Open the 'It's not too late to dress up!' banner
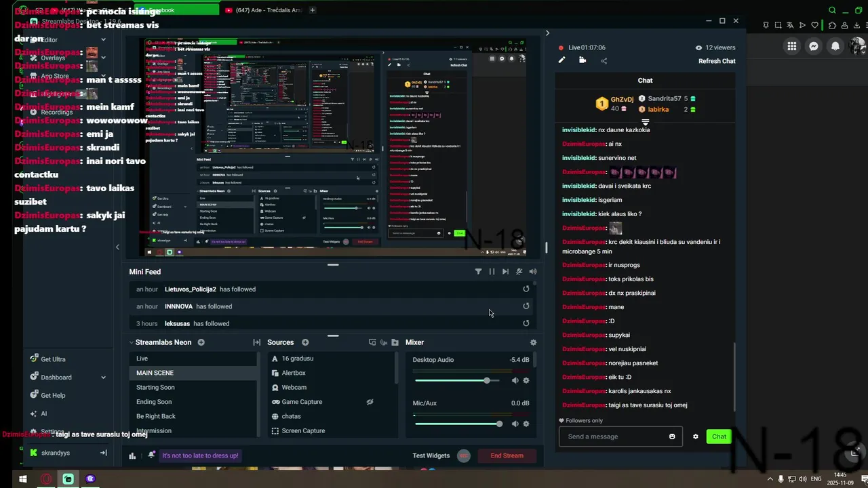This screenshot has width=868, height=488. tap(200, 455)
